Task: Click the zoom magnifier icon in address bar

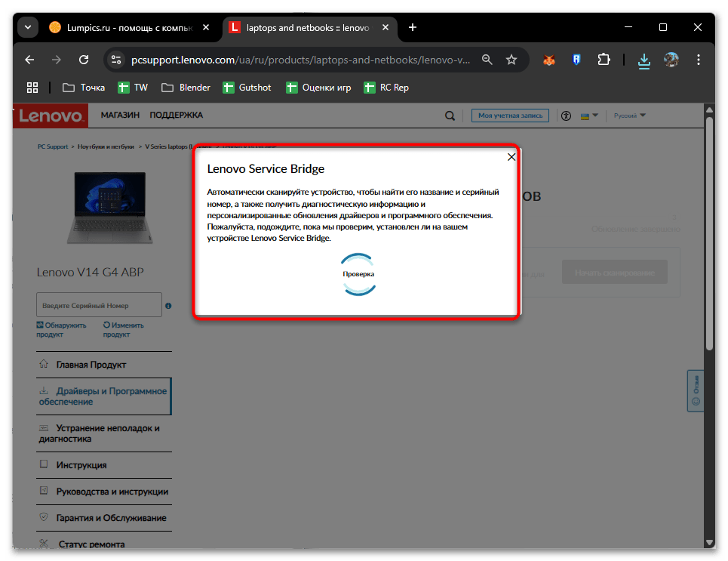Action: click(487, 60)
